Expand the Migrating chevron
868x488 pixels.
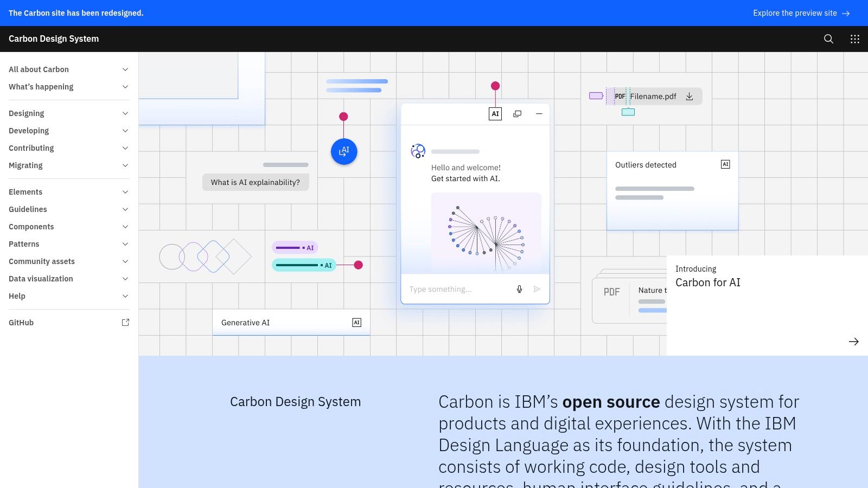[125, 165]
